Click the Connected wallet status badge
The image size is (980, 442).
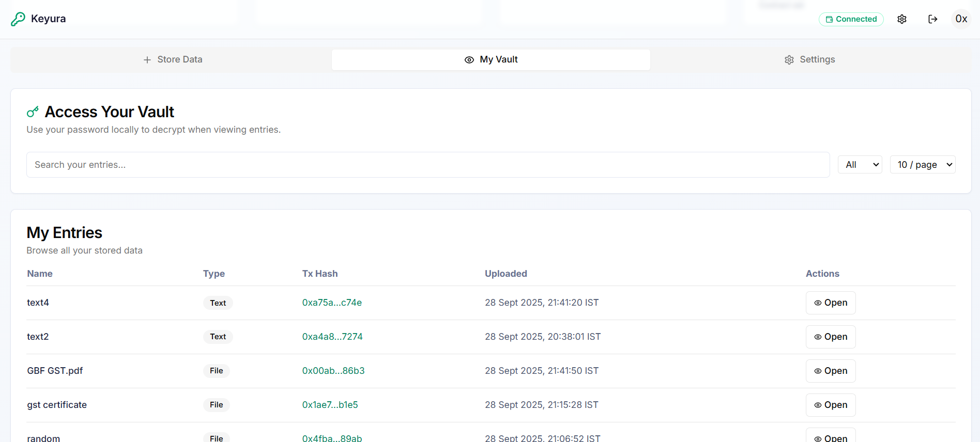[851, 19]
